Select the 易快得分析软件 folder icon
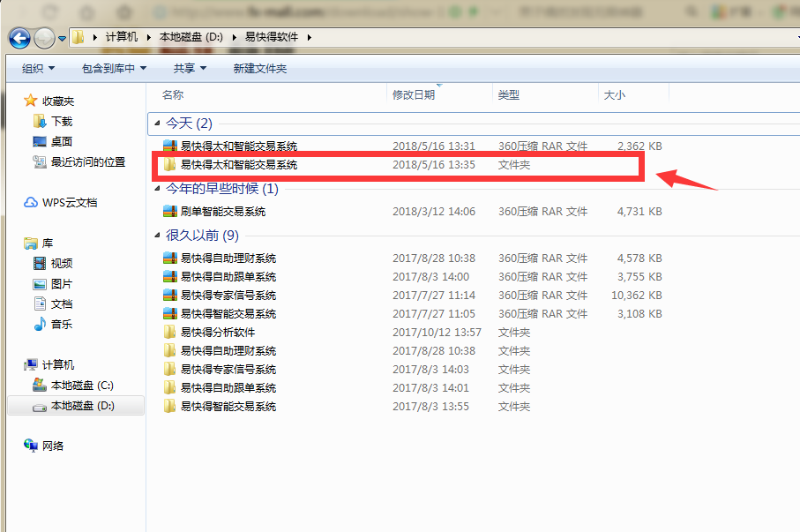The width and height of the screenshot is (800, 532). tap(170, 333)
